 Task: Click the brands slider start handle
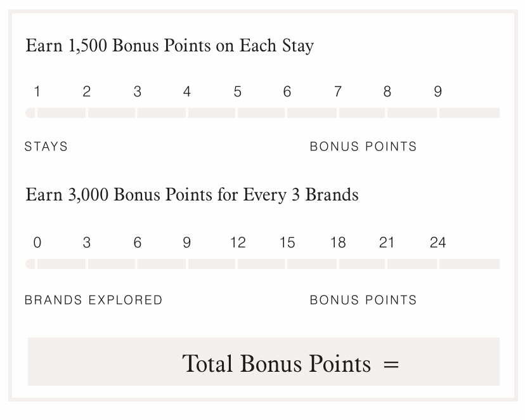[x=30, y=264]
